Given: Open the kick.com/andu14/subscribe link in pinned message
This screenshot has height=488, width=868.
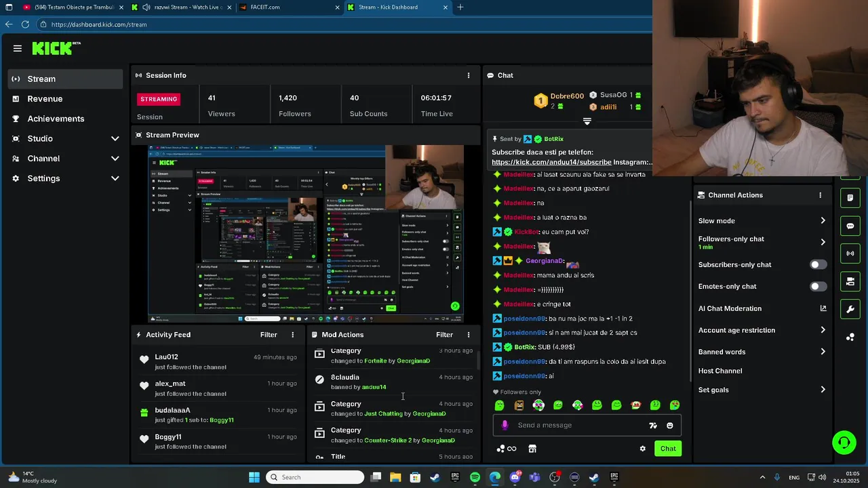Looking at the screenshot, I should (x=551, y=163).
